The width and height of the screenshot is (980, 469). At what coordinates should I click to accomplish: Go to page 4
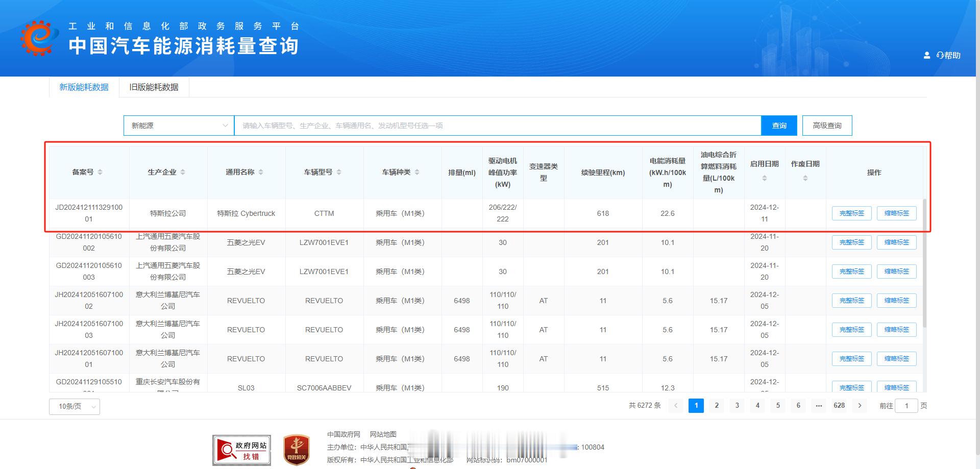pyautogui.click(x=757, y=406)
